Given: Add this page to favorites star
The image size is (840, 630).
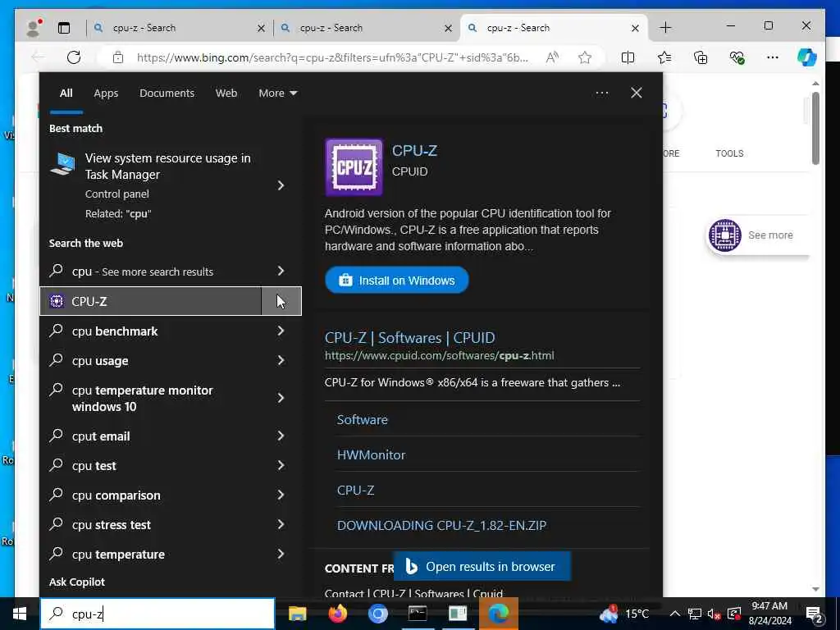Looking at the screenshot, I should [x=584, y=57].
